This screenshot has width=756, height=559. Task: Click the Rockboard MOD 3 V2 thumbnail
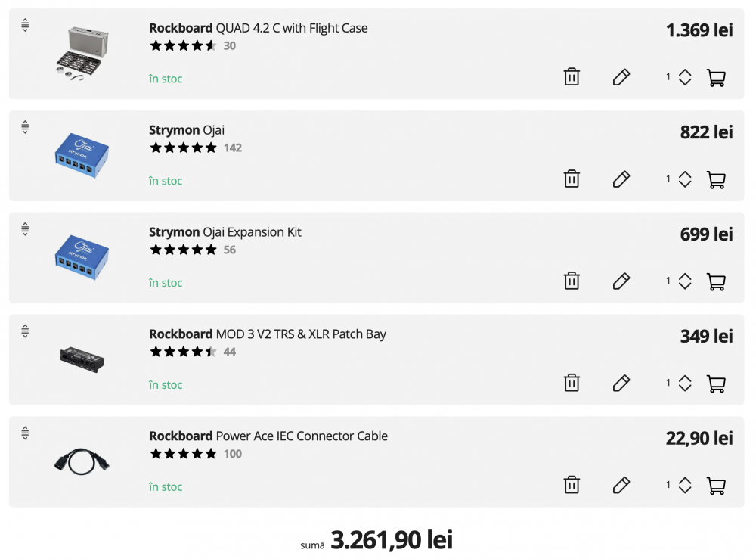click(82, 359)
